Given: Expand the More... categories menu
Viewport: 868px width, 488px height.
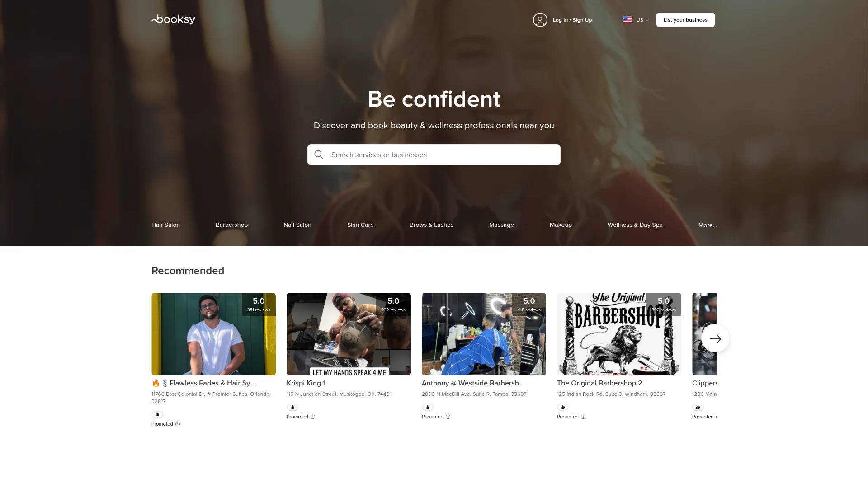Looking at the screenshot, I should click(x=708, y=225).
